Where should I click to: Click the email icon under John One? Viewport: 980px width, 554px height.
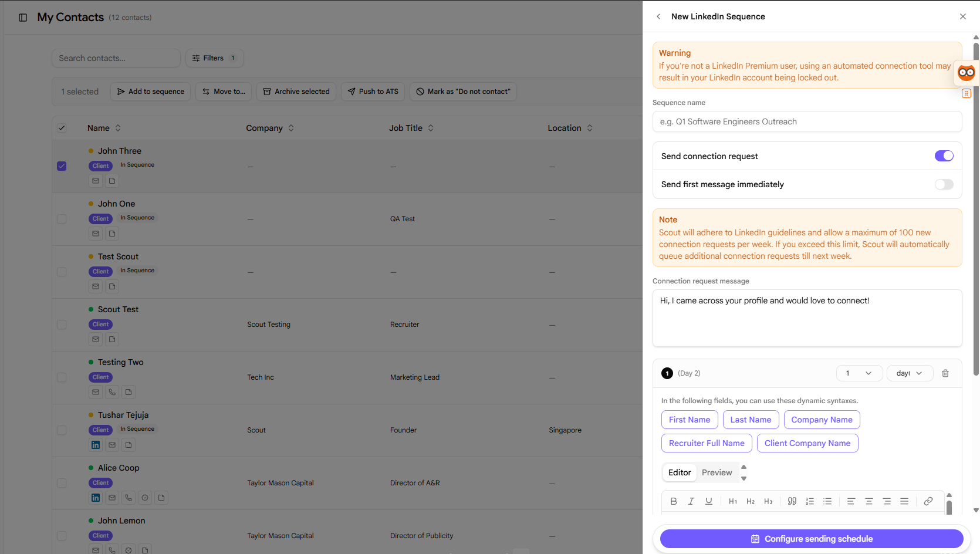click(96, 234)
